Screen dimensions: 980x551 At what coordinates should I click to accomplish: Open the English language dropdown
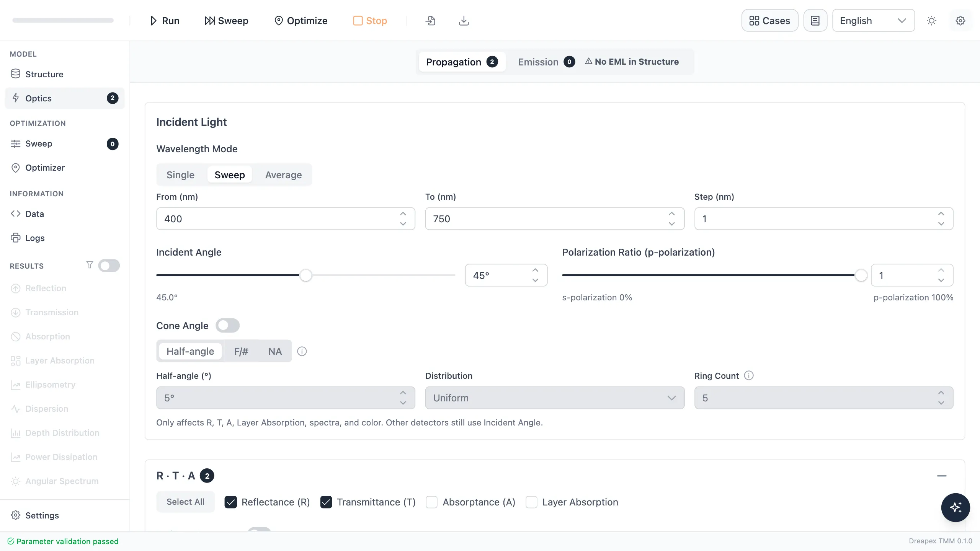(x=873, y=21)
